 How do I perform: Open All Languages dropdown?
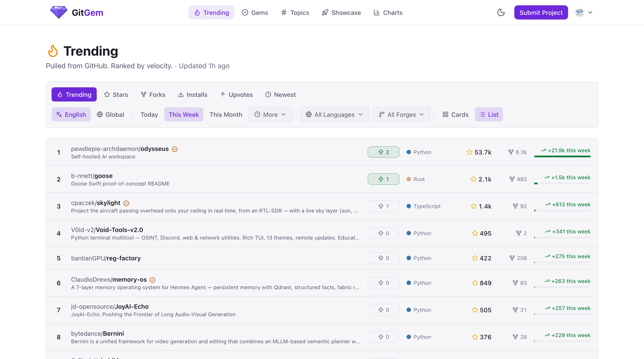point(334,114)
